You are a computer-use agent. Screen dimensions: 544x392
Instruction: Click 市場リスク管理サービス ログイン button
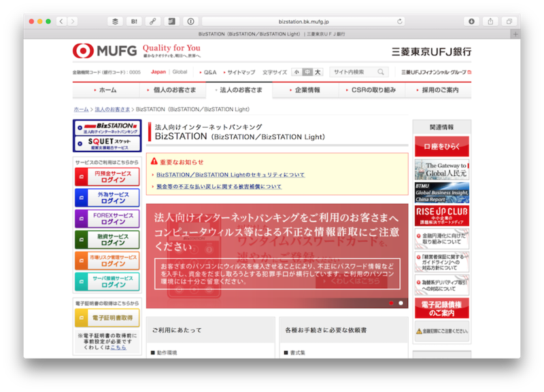pos(107,261)
